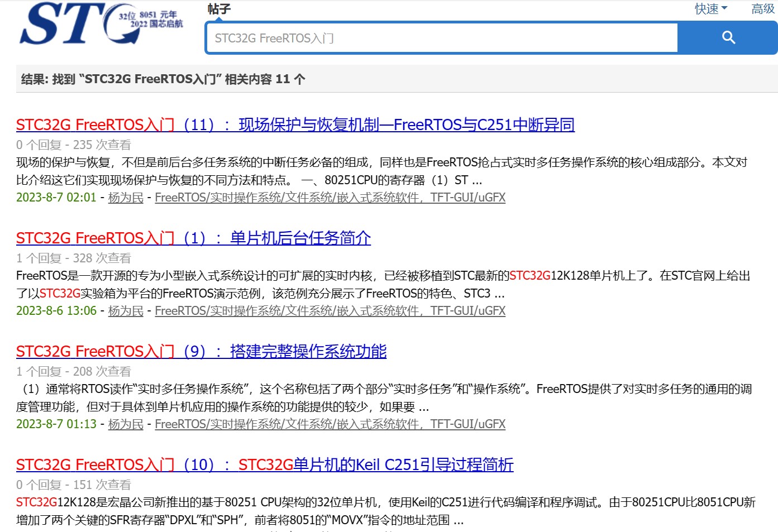Click the snippet starting 'STC32G12K128是宏晶公司'
778x532 pixels.
[x=386, y=511]
